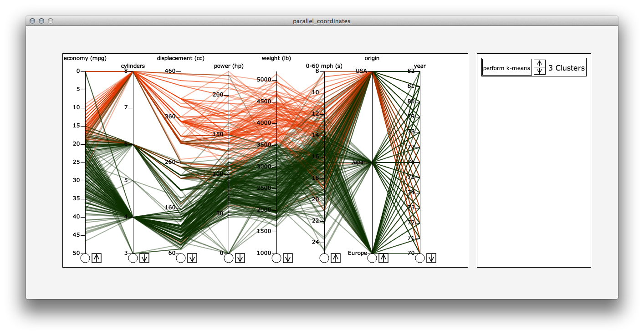Click the up-arrow invert icon under economy axis
Image resolution: width=644 pixels, height=335 pixels.
(96, 258)
